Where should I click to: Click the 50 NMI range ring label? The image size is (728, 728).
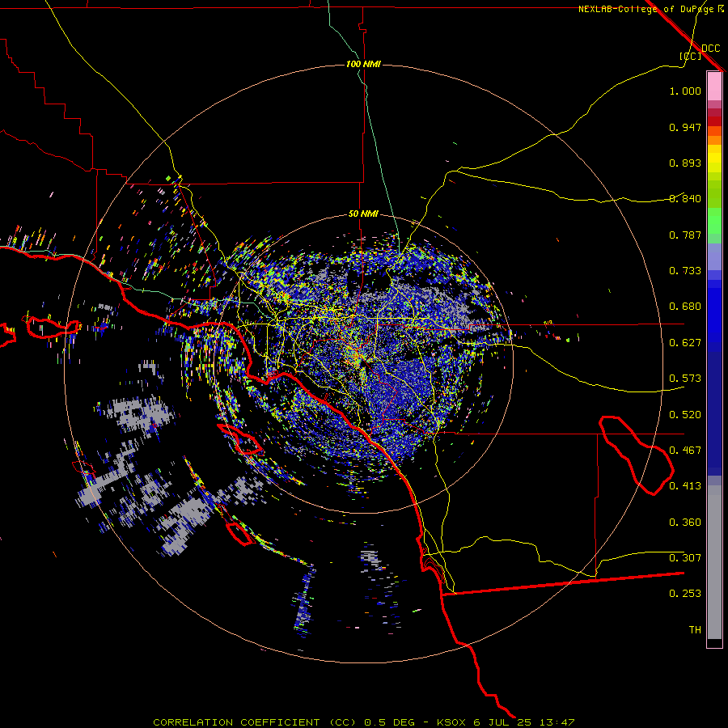[x=363, y=214]
